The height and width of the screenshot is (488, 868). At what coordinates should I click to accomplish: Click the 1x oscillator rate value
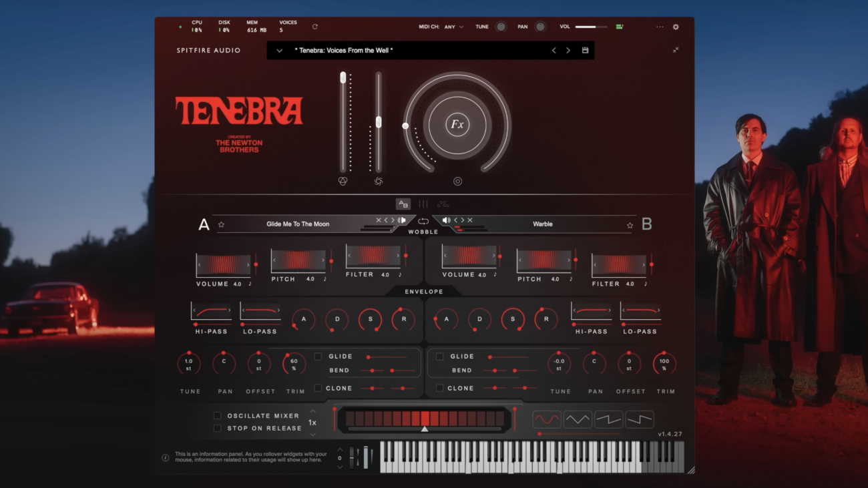312,423
